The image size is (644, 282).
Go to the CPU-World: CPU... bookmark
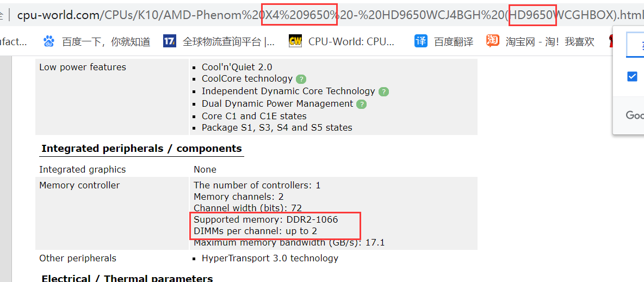click(351, 41)
